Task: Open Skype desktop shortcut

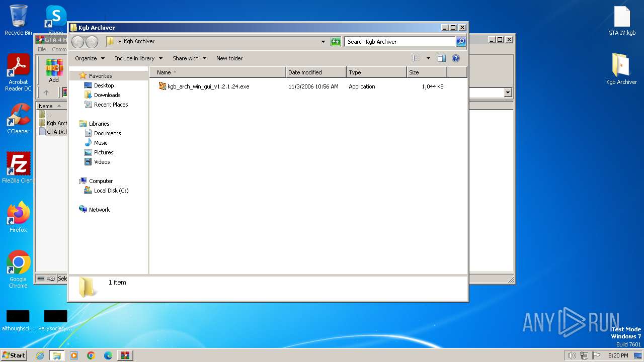Action: 56,20
